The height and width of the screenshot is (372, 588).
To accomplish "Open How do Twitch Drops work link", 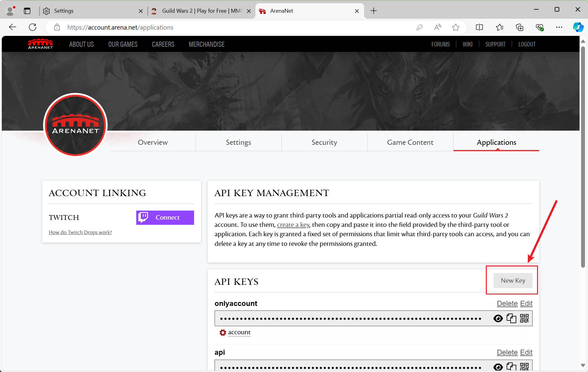I will click(80, 232).
